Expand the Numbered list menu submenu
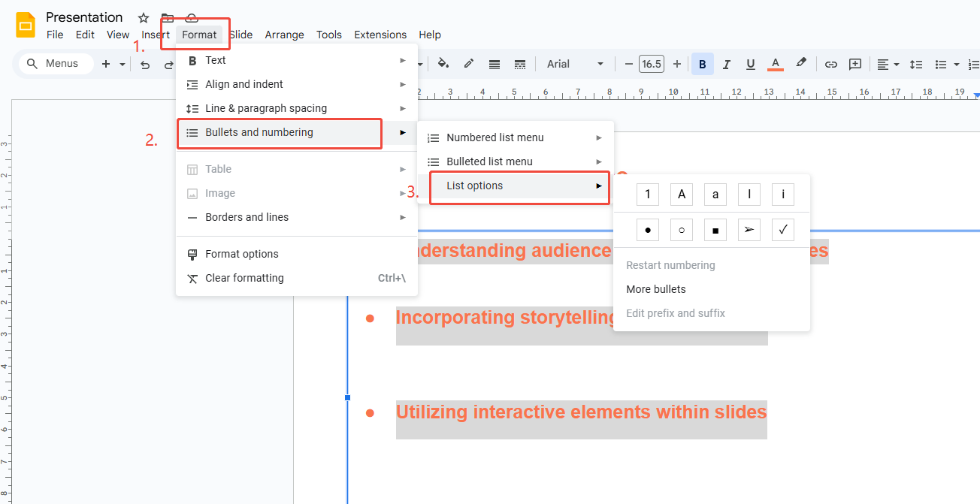Image resolution: width=980 pixels, height=504 pixels. pyautogui.click(x=516, y=137)
